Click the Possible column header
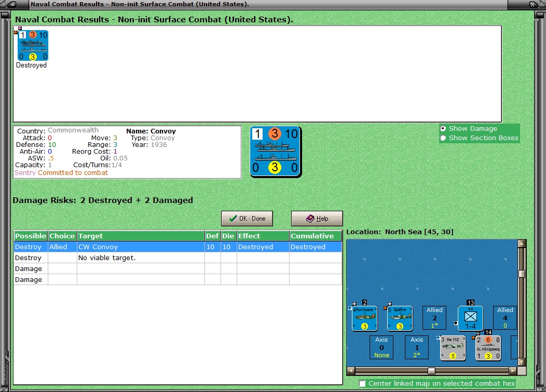The image size is (546, 392). [31, 236]
